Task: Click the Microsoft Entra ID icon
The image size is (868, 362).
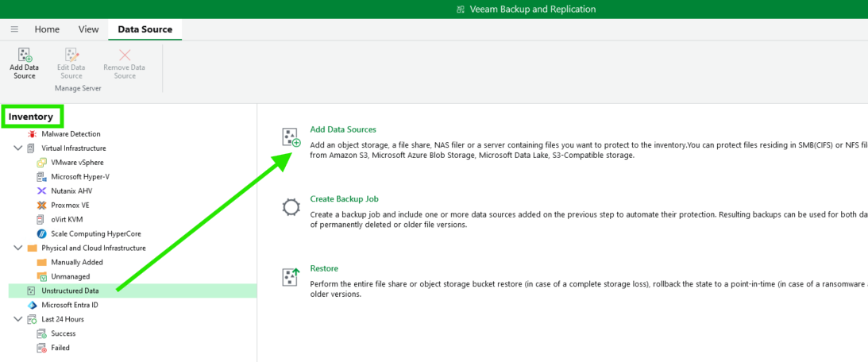Action: (x=32, y=305)
